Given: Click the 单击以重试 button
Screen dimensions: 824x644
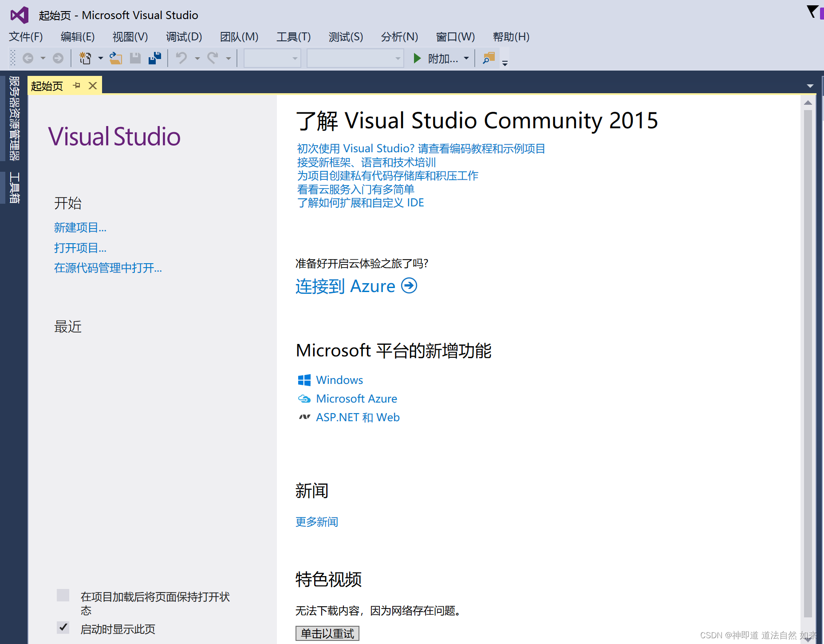Looking at the screenshot, I should (x=327, y=633).
